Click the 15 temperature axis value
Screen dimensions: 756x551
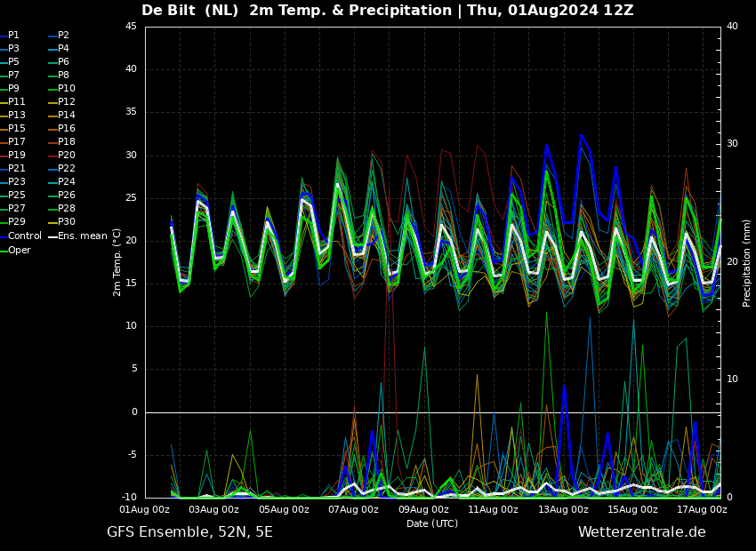[131, 283]
